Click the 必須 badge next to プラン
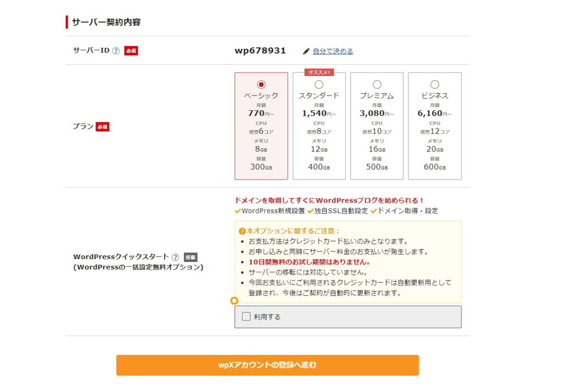The height and width of the screenshot is (392, 562). pyautogui.click(x=103, y=127)
